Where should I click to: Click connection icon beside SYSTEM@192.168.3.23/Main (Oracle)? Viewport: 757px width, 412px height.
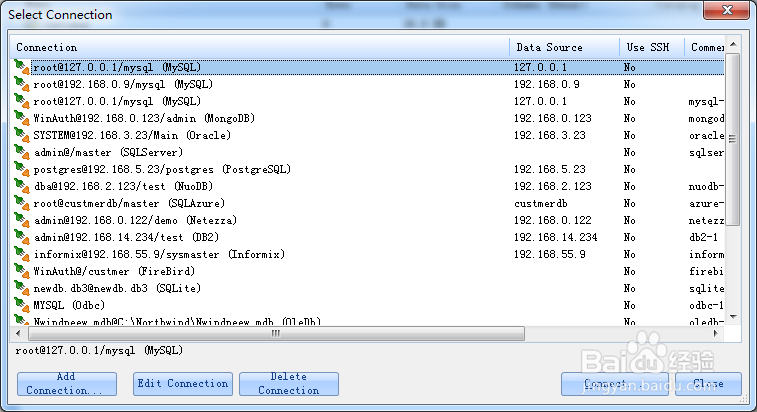(22, 135)
